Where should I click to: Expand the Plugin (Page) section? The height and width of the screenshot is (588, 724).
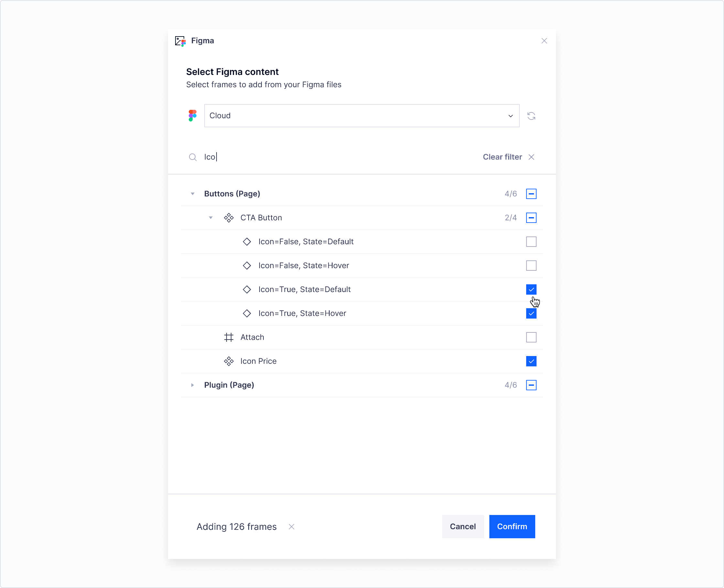point(192,385)
